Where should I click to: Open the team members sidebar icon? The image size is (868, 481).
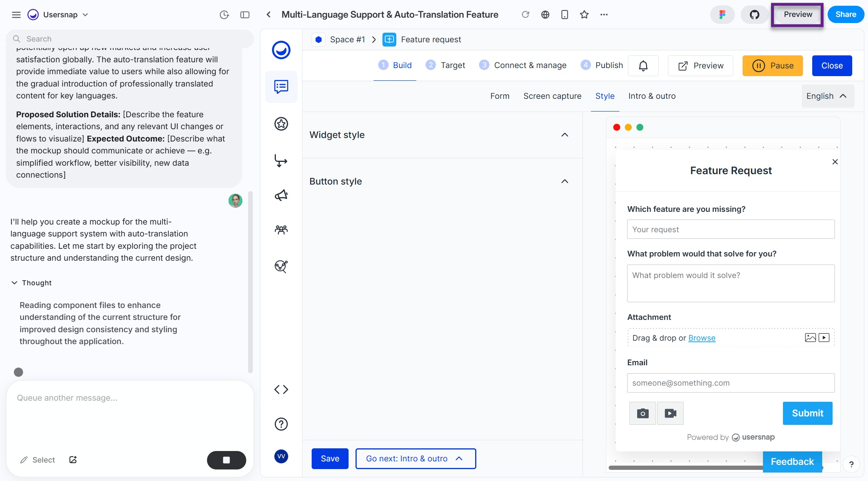tap(281, 230)
